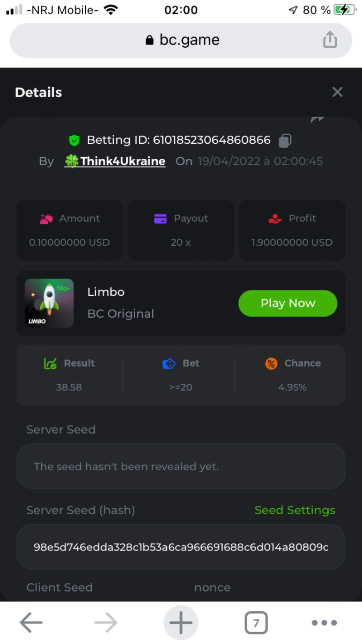Tap the blue Bet dice icon
The height and width of the screenshot is (644, 362).
169,363
